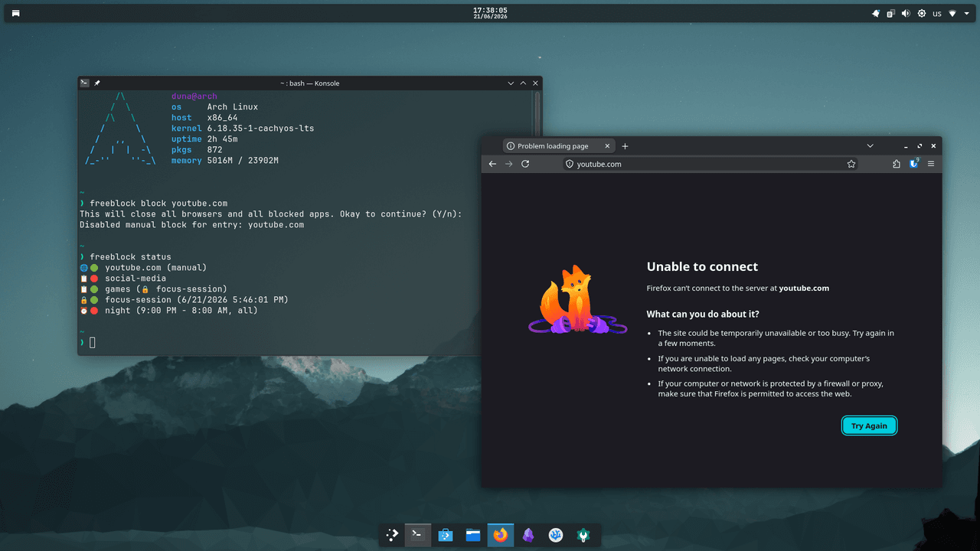
Task: Click Try Again button
Action: coord(869,426)
